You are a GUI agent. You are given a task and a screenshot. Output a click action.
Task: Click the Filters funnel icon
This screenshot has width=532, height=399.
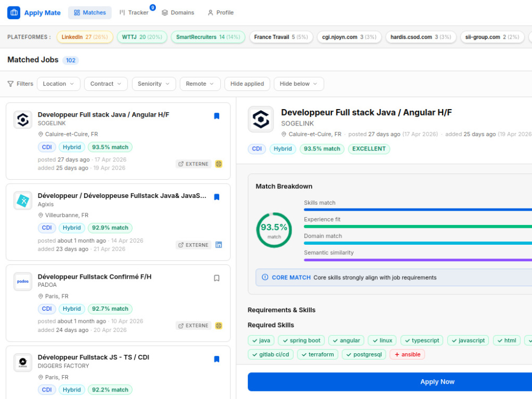(11, 84)
